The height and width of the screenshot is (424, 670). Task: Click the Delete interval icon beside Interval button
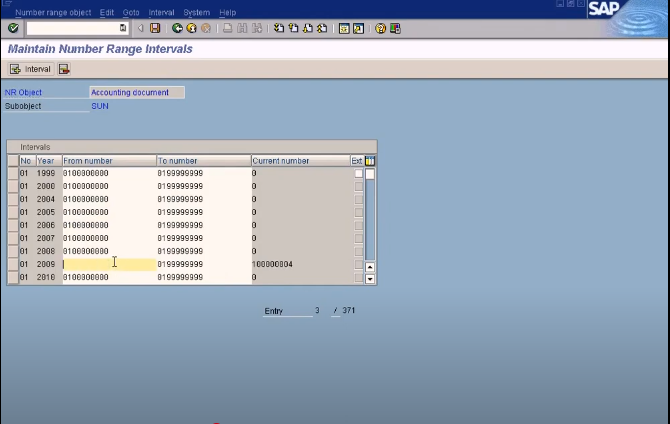click(64, 69)
